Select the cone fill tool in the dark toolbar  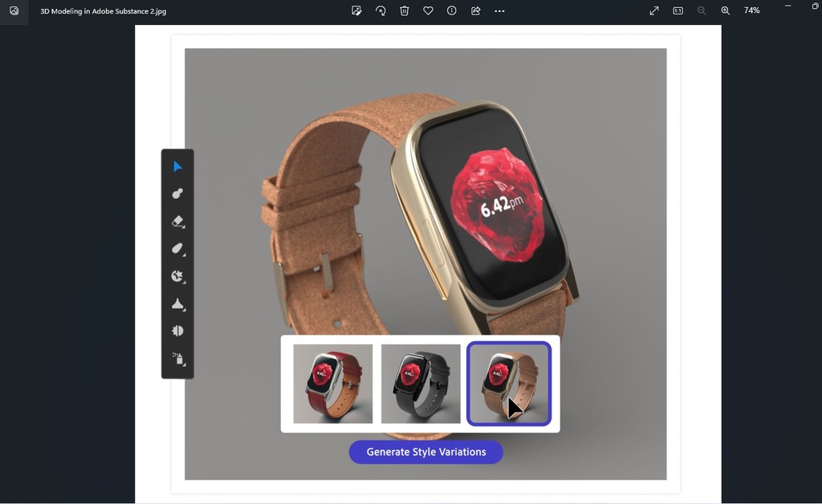point(177,304)
